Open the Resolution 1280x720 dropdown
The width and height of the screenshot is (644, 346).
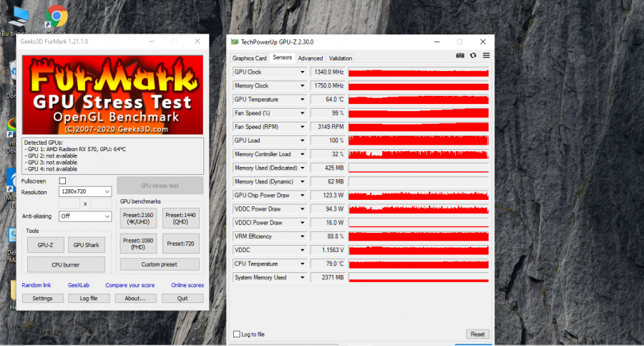[85, 192]
